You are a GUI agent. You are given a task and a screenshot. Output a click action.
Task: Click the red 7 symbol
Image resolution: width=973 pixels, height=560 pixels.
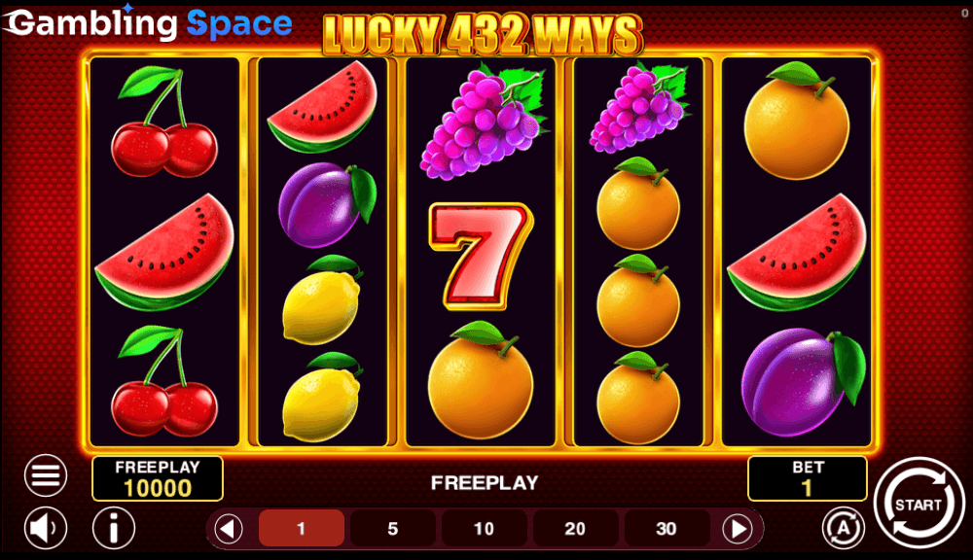pos(481,256)
